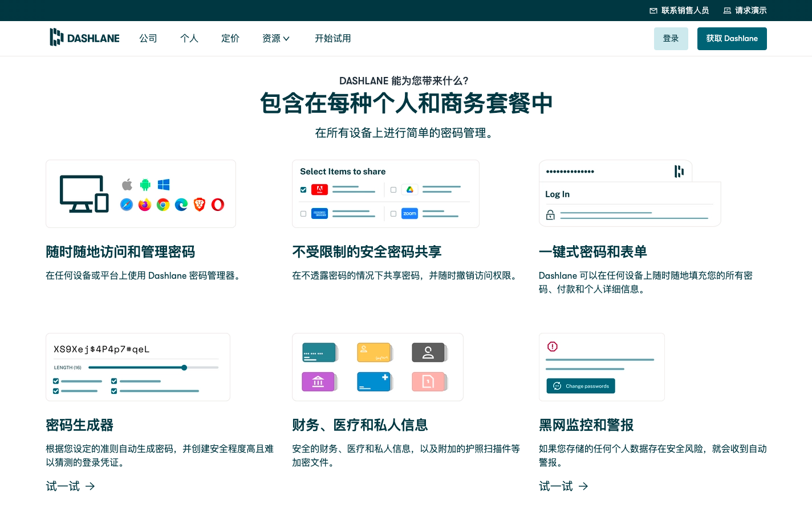812x513 pixels.
Task: Click the Zoom icon in the share panel
Action: click(409, 213)
